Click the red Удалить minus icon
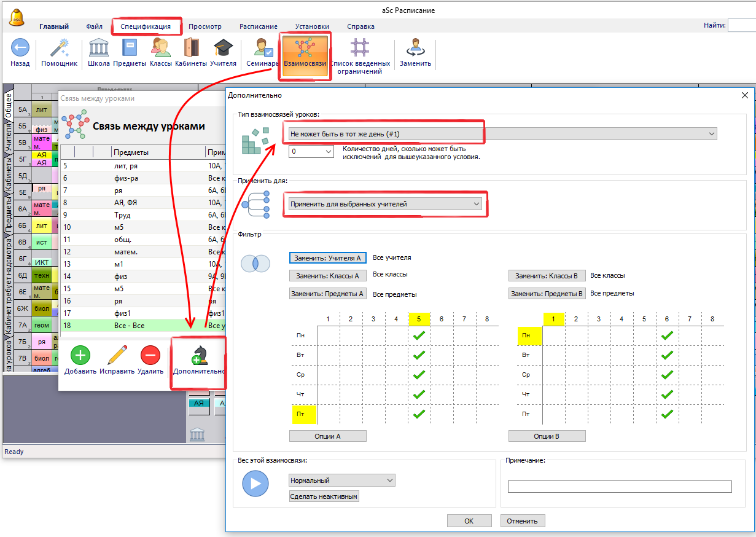The height and width of the screenshot is (537, 756). [150, 356]
